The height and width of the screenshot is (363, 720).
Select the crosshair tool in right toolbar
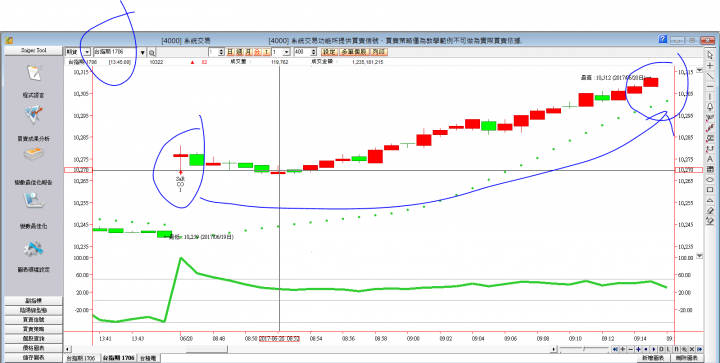[710, 66]
